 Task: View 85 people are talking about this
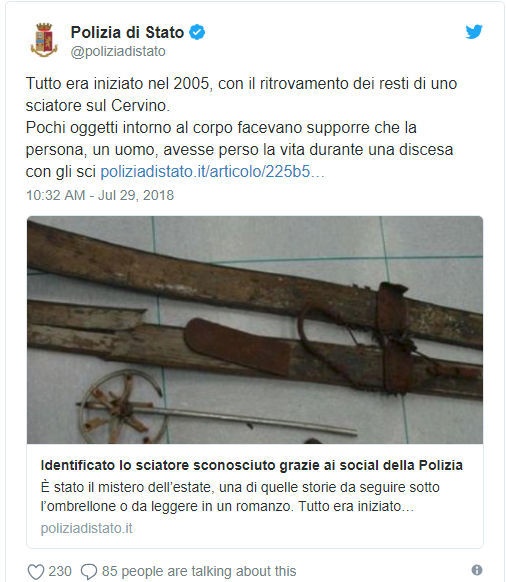[x=199, y=571]
